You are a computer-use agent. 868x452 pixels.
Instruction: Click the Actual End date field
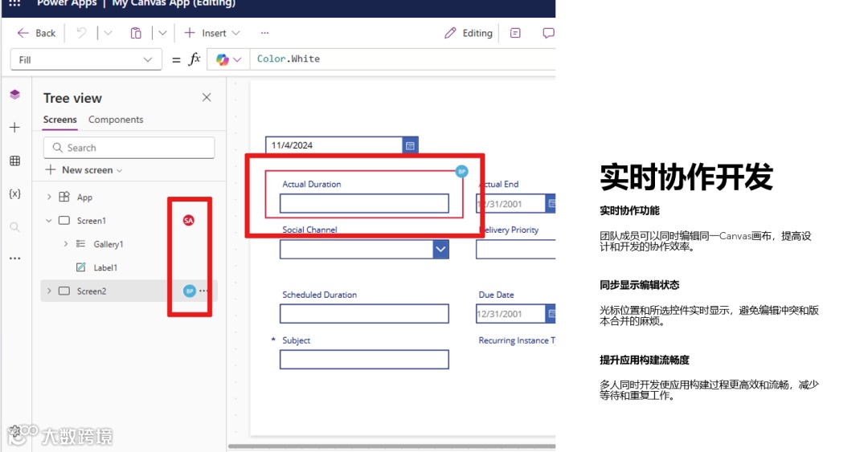click(x=511, y=204)
